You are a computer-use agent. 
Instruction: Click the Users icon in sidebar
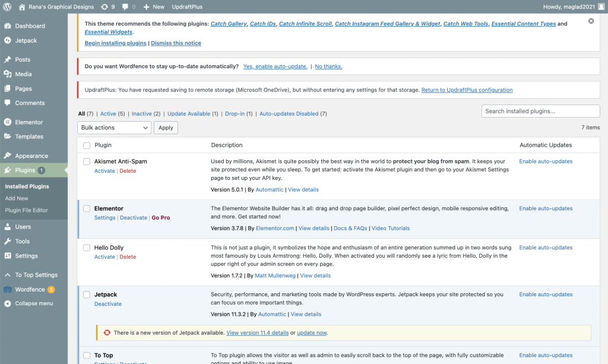(7, 226)
